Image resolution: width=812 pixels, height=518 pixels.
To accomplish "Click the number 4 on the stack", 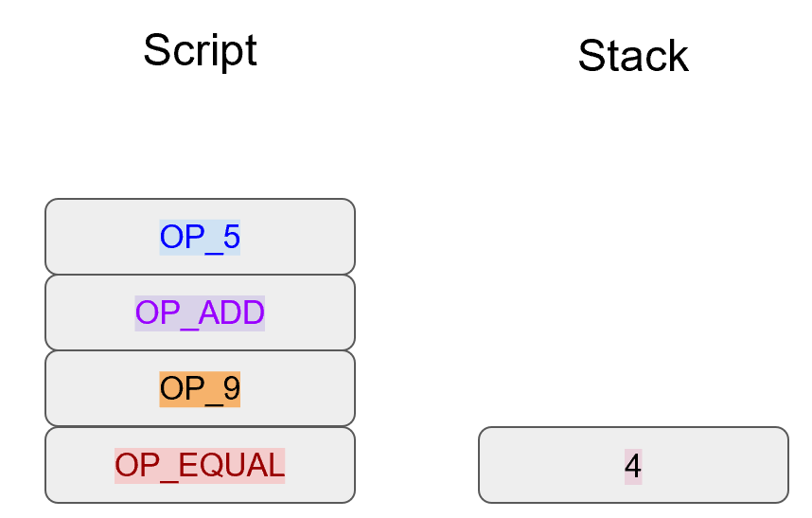I will pyautogui.click(x=633, y=465).
